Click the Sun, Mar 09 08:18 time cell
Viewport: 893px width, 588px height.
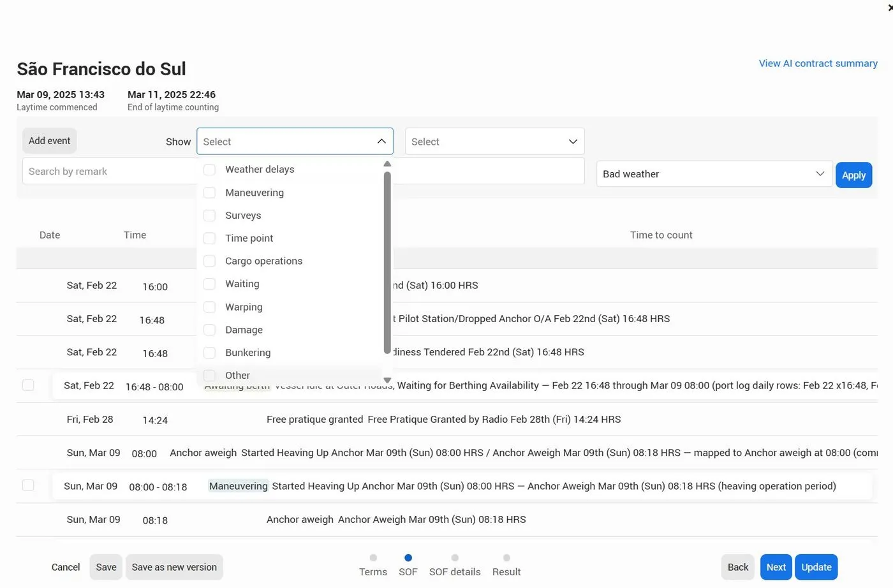tap(155, 520)
